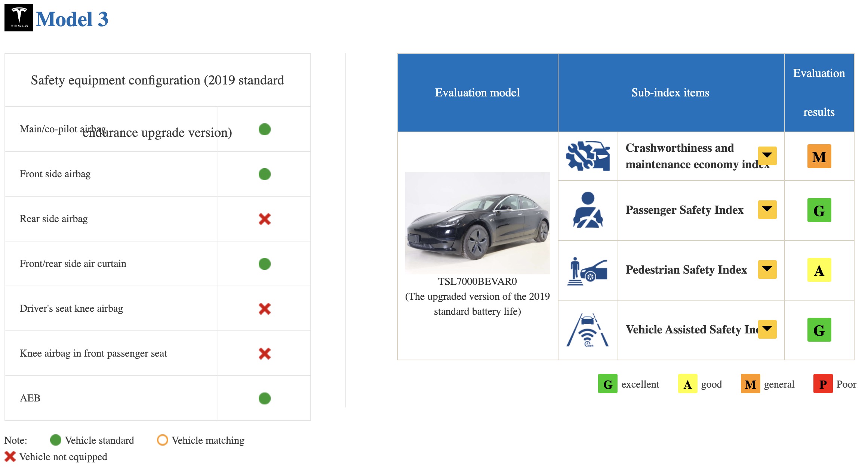The image size is (868, 468).
Task: Expand the Vehicle Assisted Safety Index dropdown
Action: [767, 329]
